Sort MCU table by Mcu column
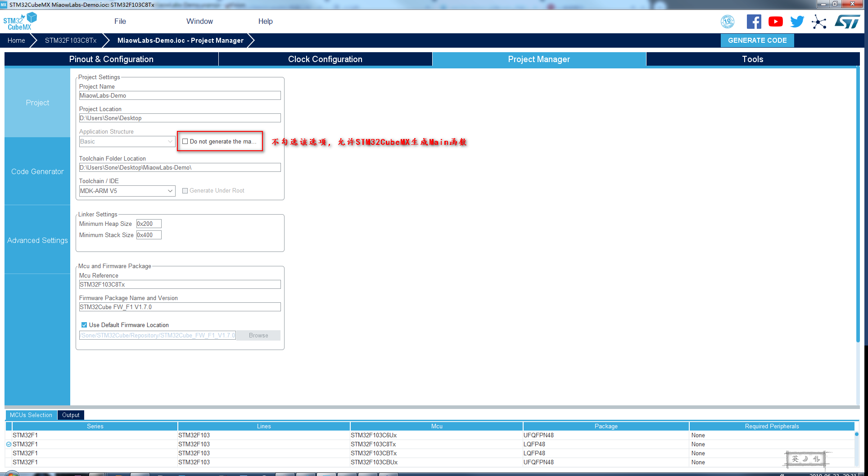This screenshot has width=868, height=476. tap(437, 426)
